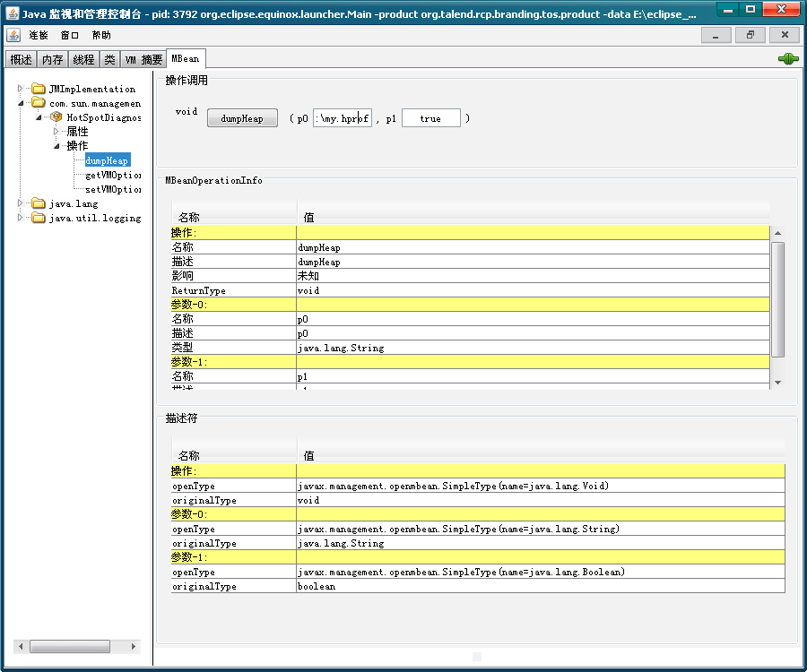Image resolution: width=807 pixels, height=672 pixels.
Task: Restore the inner frame using restore icon
Action: coord(750,35)
